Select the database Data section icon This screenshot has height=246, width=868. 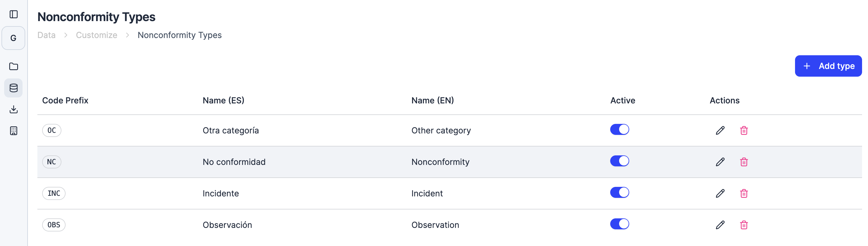click(13, 88)
